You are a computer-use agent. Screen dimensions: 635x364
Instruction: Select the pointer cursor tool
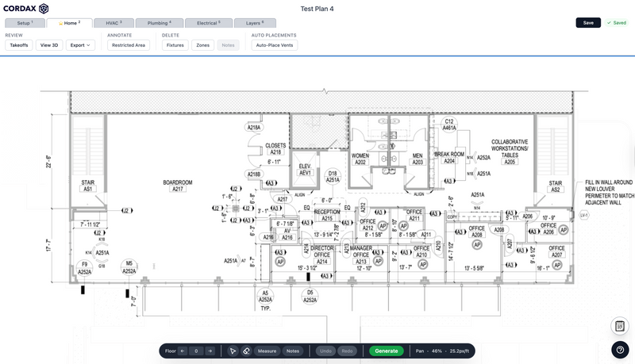coord(233,351)
